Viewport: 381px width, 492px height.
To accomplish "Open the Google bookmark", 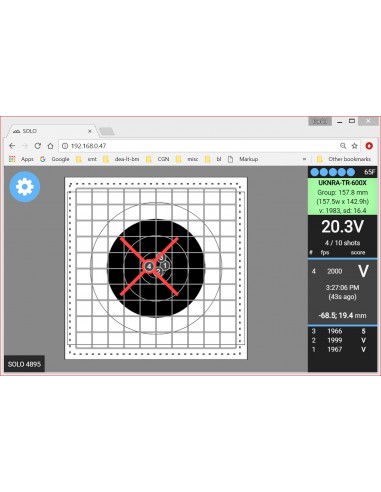I will pos(55,159).
